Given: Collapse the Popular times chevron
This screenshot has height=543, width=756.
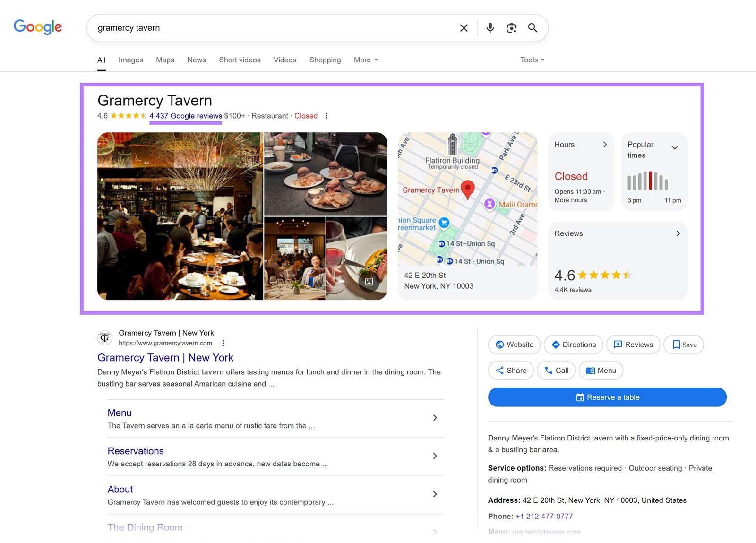Looking at the screenshot, I should (675, 147).
